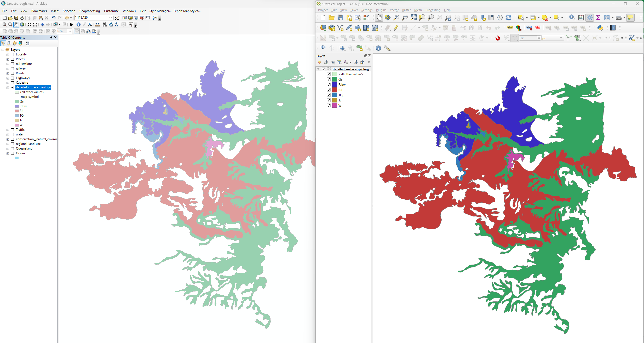Activate the ArcMap Identify tool
Screen dimensions: 644x343
pyautogui.click(x=78, y=25)
